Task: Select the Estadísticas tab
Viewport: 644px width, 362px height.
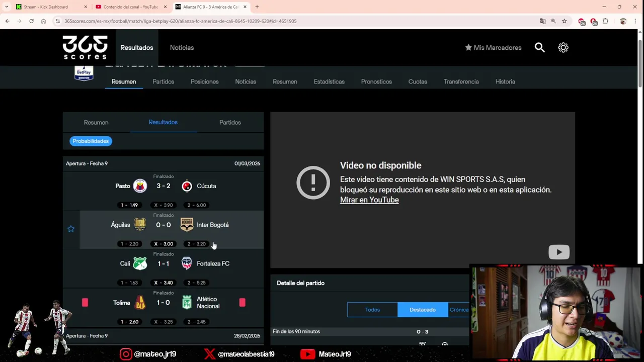Action: 329,81
